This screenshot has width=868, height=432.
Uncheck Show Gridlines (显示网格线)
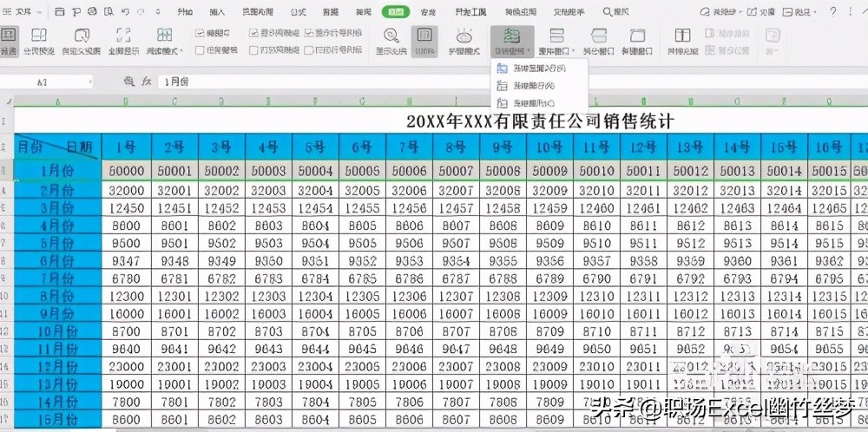click(253, 33)
